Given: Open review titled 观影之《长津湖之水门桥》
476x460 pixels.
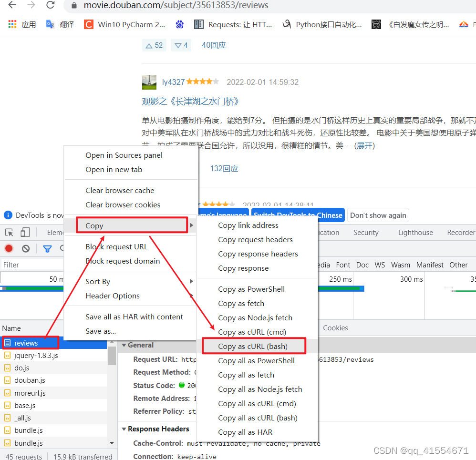Looking at the screenshot, I should tap(190, 102).
